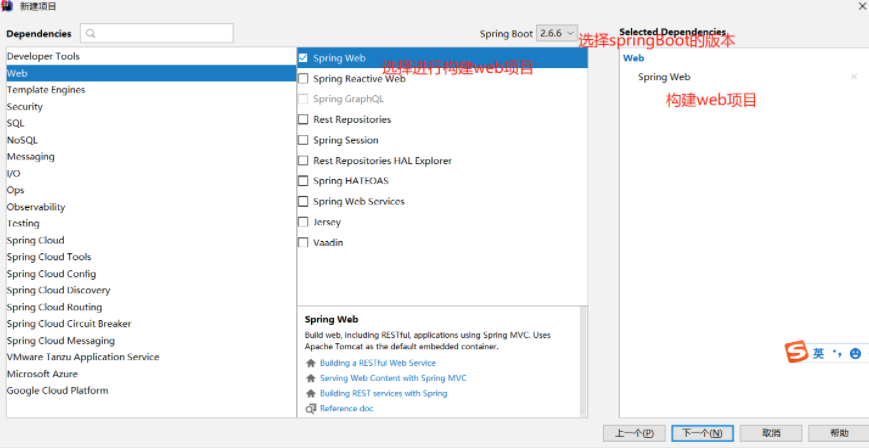Select the SQL category
Screen dimensions: 869x448
(151, 123)
